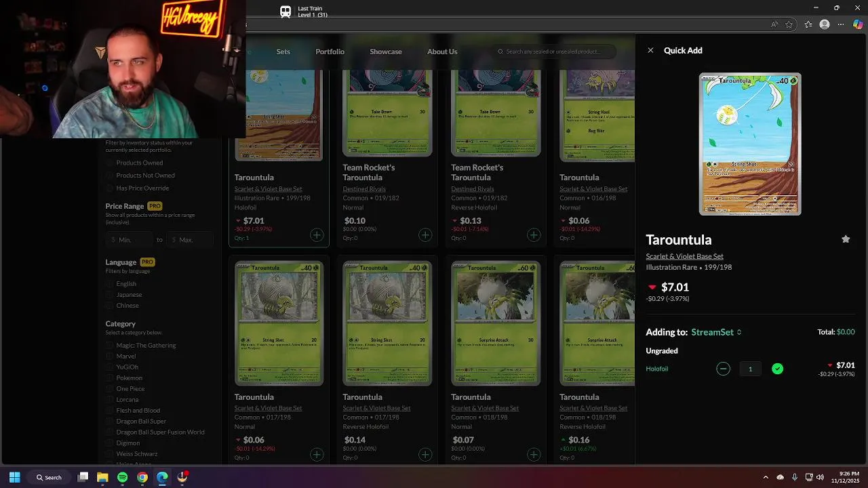Viewport: 868px width, 488px height.
Task: Close the Quick Add panel
Action: coord(650,50)
